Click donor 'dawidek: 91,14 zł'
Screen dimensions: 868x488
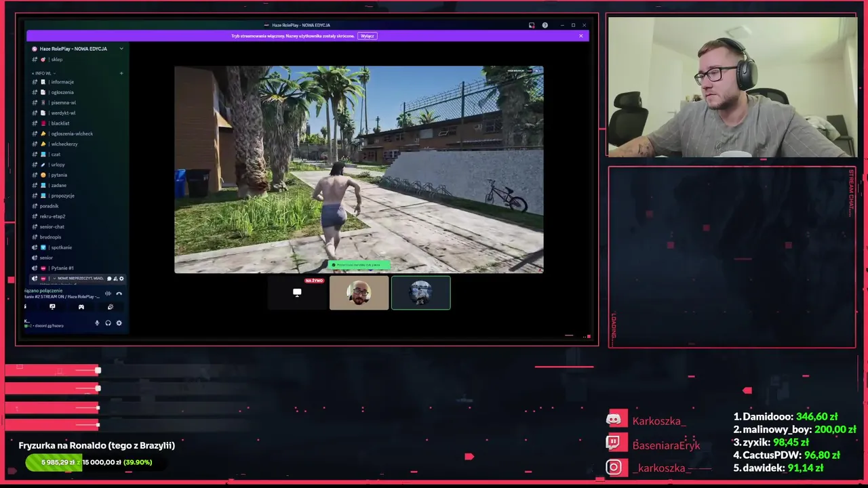[778, 468]
